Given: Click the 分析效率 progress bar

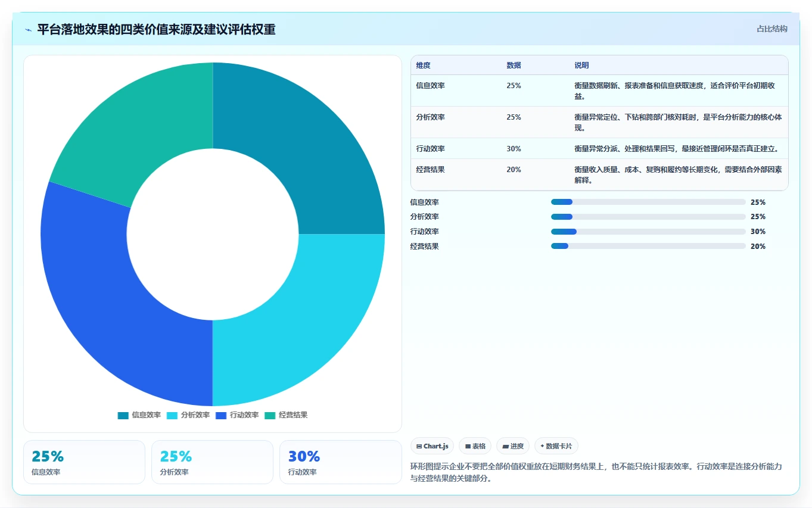Looking at the screenshot, I should [648, 217].
